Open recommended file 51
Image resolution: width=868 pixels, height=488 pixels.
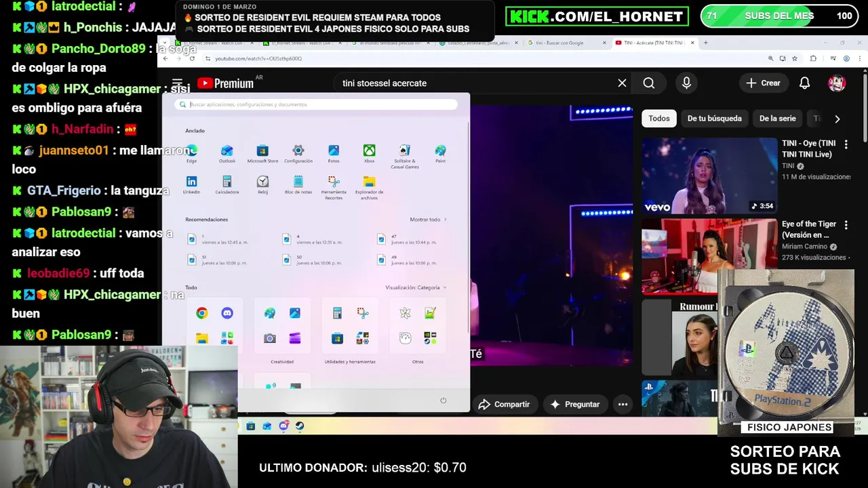click(x=217, y=260)
